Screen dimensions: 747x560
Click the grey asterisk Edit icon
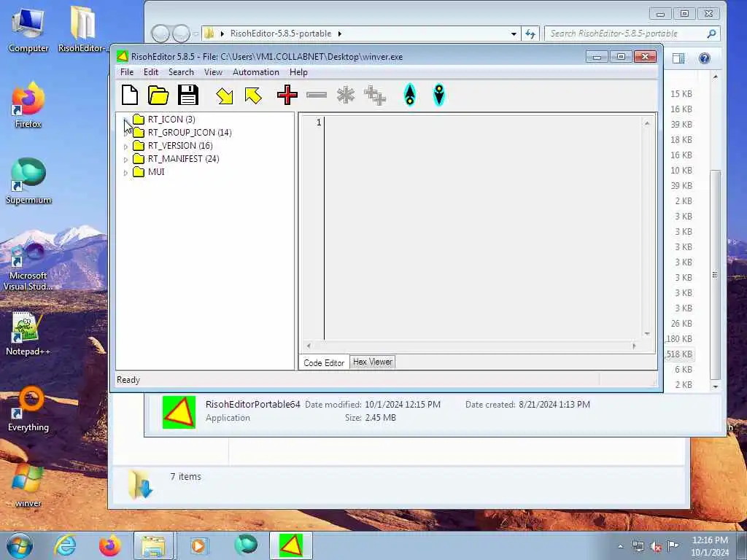(x=345, y=96)
